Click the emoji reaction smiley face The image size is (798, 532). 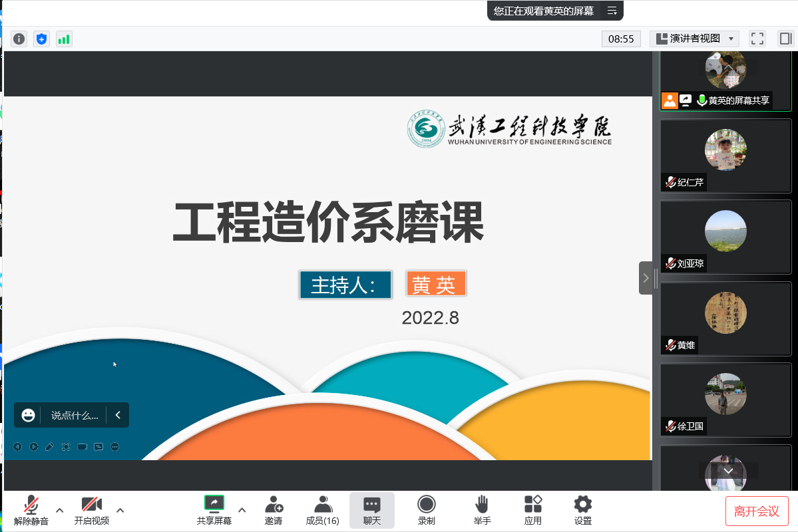(28, 415)
